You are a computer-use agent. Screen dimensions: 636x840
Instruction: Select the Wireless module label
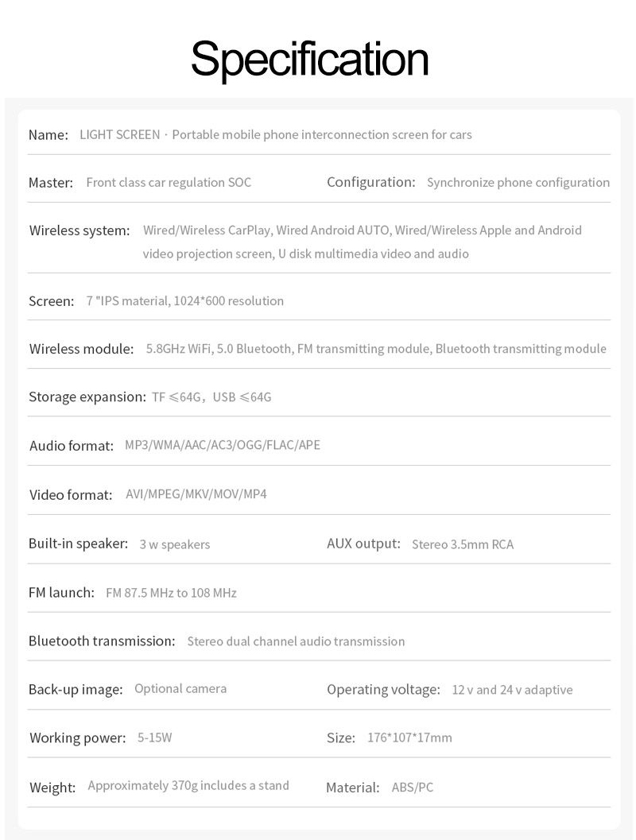click(81, 349)
